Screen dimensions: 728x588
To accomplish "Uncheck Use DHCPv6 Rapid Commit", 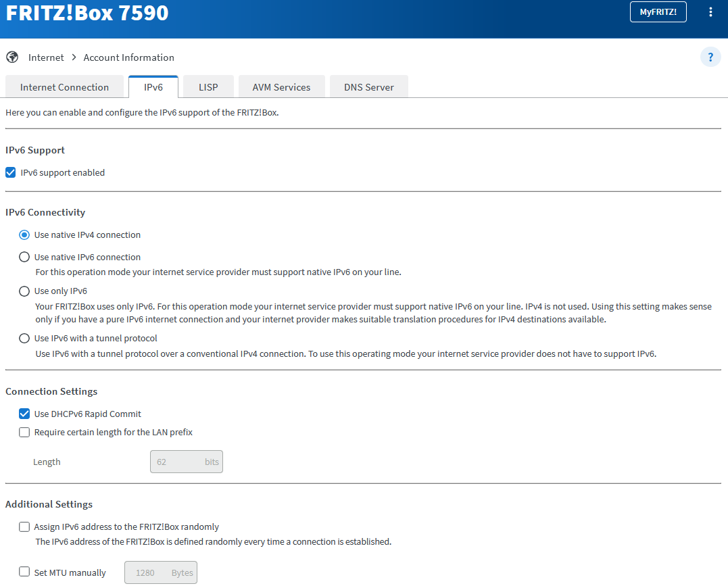I will pos(24,414).
